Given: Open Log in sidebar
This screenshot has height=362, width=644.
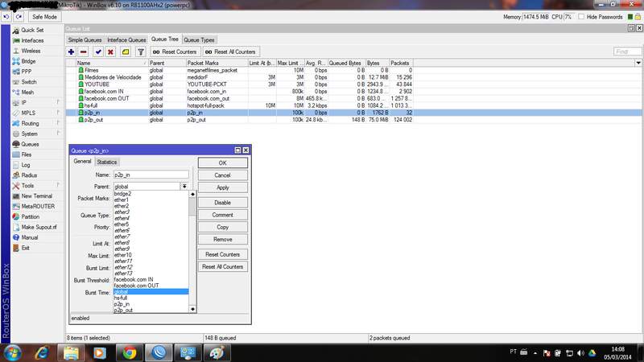Looking at the screenshot, I should 26,165.
